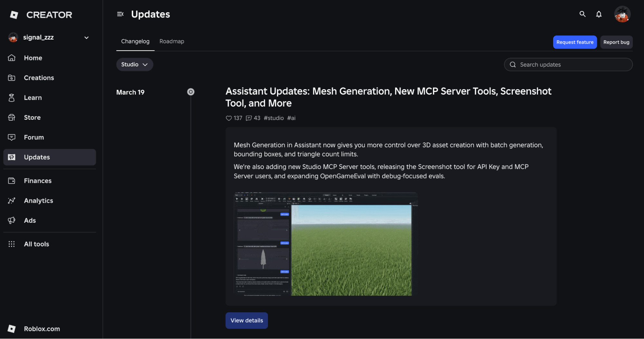
Task: Click the Learn icon in the sidebar
Action: pyautogui.click(x=12, y=98)
